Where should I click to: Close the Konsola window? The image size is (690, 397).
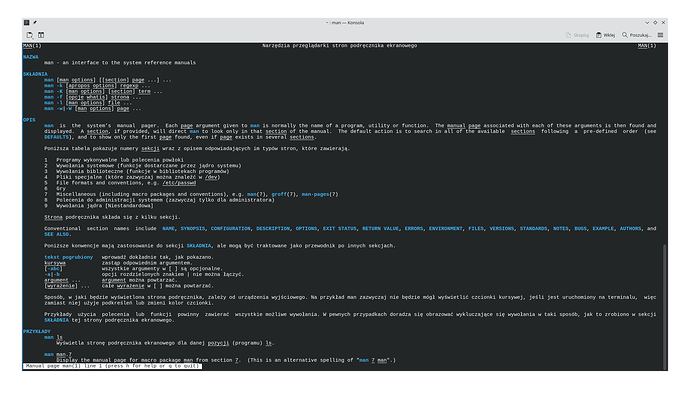663,22
